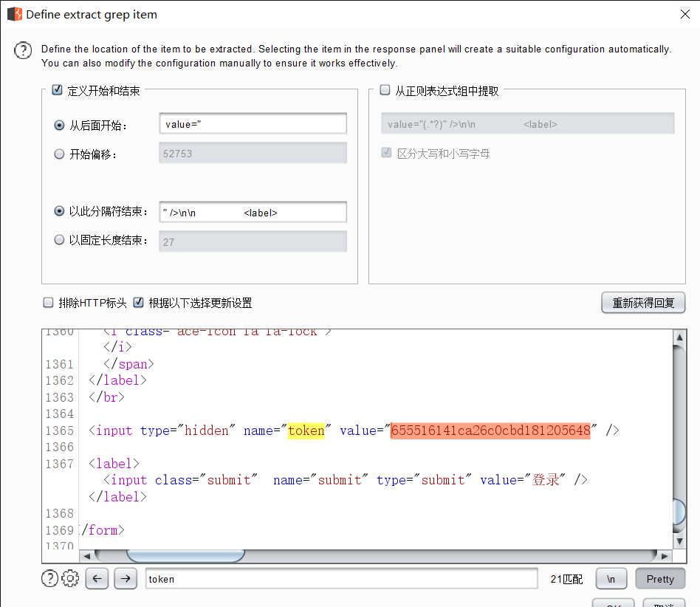
Task: Toggle the 定义开始和结束 checkbox
Action: tap(57, 89)
